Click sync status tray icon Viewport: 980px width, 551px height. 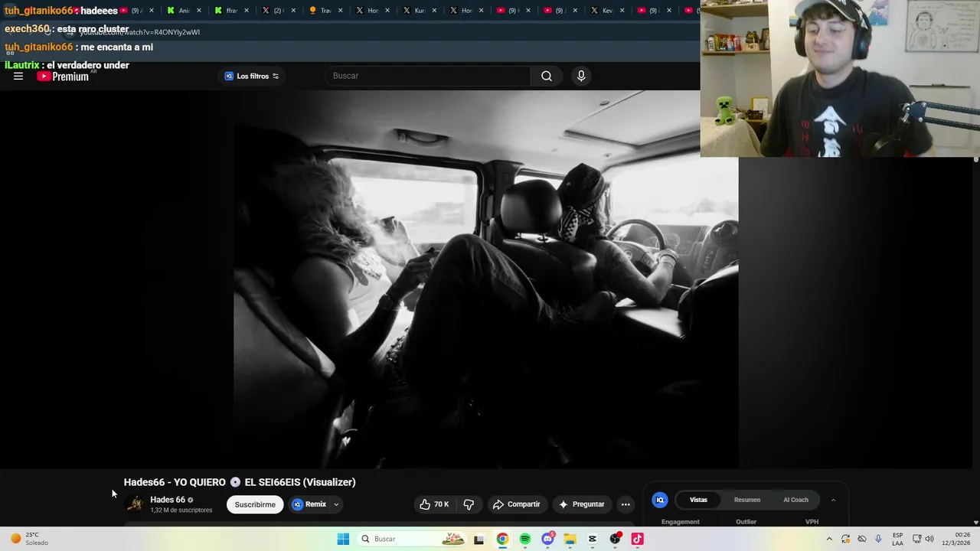tap(845, 539)
